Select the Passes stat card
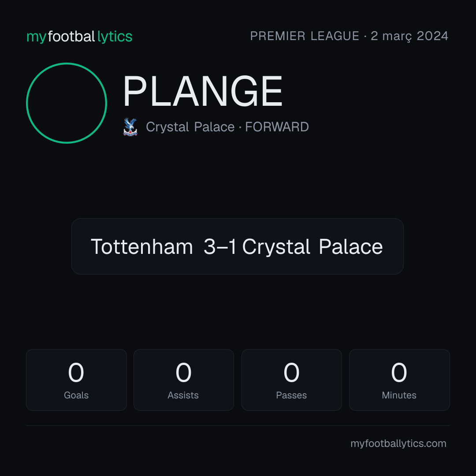The width and height of the screenshot is (476, 476). point(291,380)
